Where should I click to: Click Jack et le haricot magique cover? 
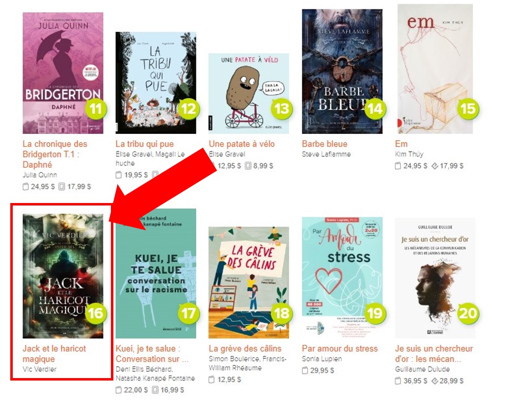coord(63,276)
